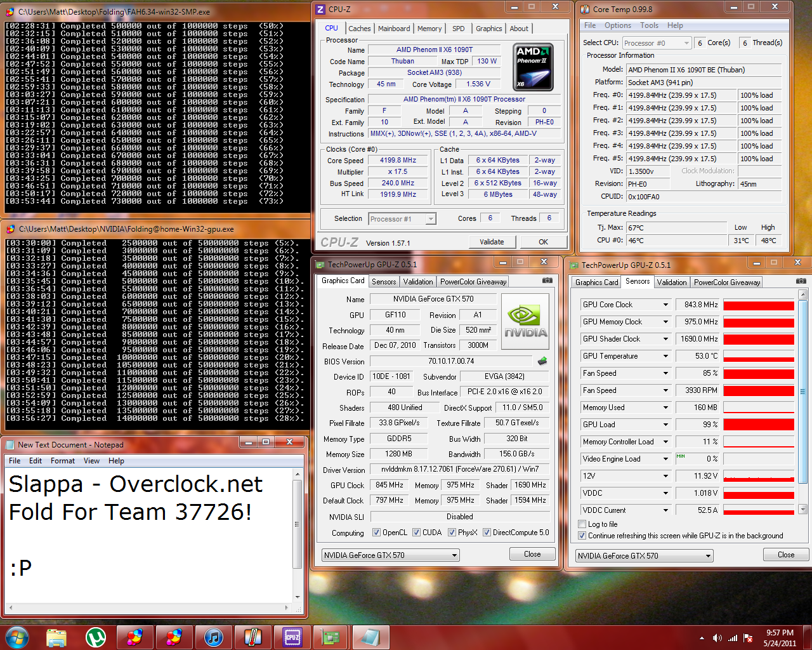
Task: Switch to CPU-Z Mainboard tab
Action: [394, 29]
